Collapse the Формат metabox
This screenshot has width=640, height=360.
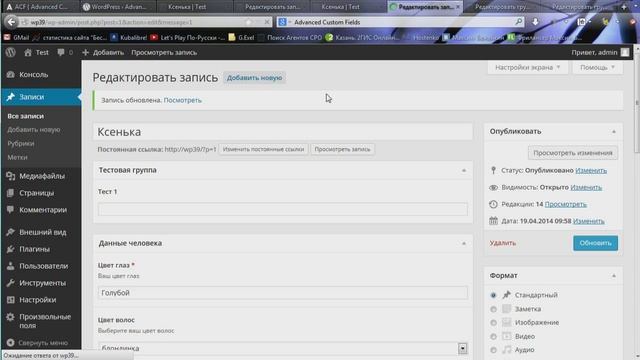click(613, 276)
